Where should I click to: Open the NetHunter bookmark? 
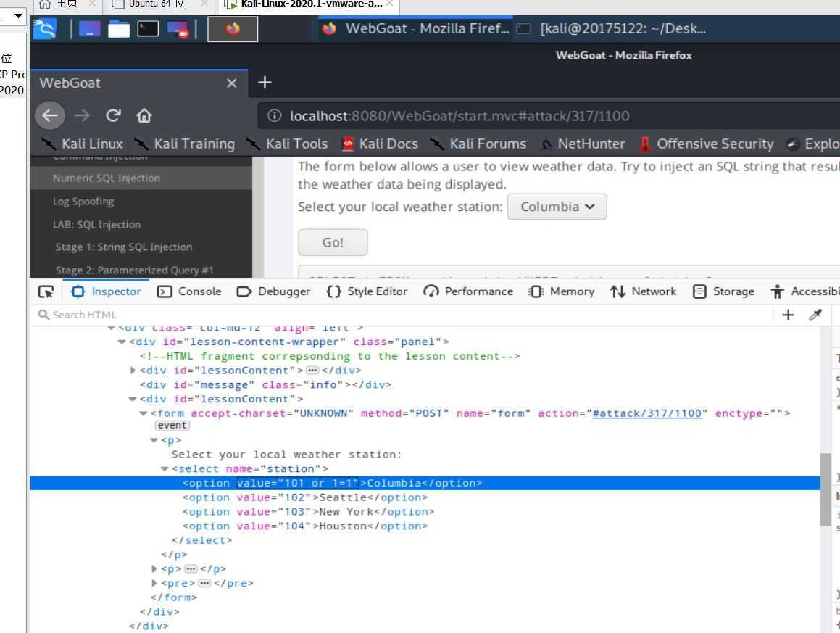coord(583,144)
